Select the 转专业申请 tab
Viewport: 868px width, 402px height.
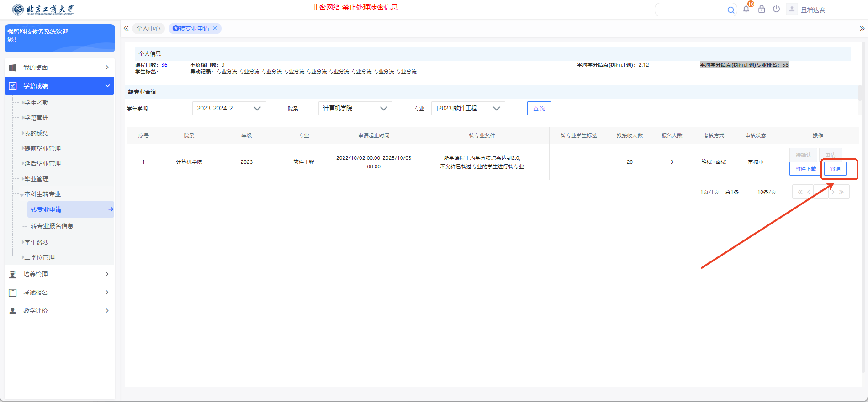tap(194, 28)
